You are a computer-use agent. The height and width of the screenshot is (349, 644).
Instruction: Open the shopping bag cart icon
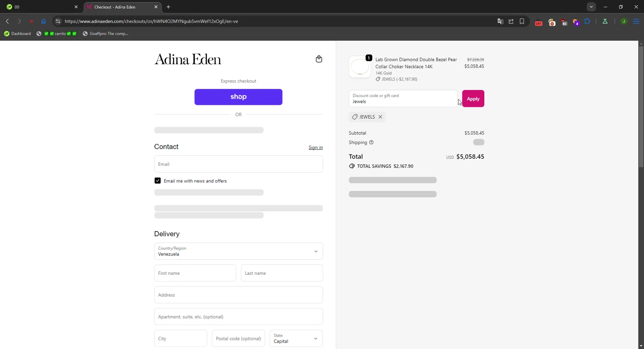tap(319, 59)
